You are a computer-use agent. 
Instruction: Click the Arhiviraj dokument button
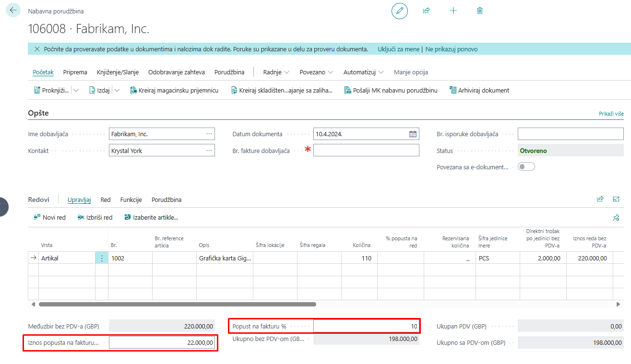pos(479,90)
